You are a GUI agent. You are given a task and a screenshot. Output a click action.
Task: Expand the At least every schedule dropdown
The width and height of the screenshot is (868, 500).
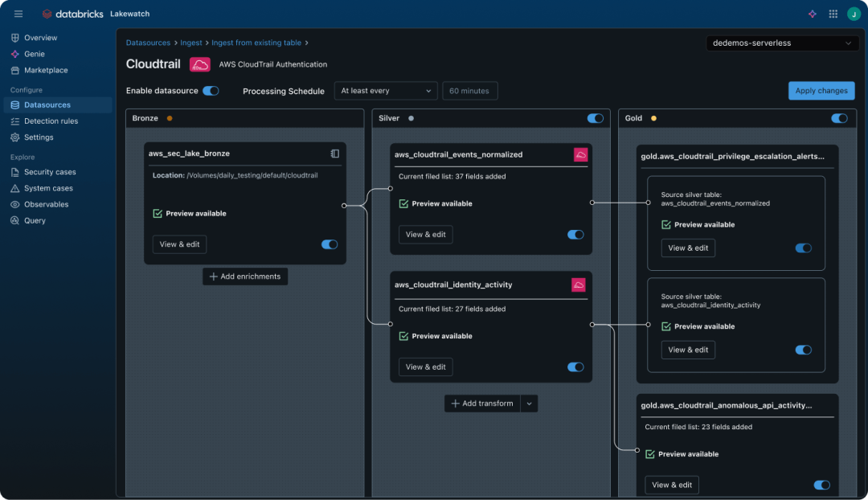click(386, 91)
